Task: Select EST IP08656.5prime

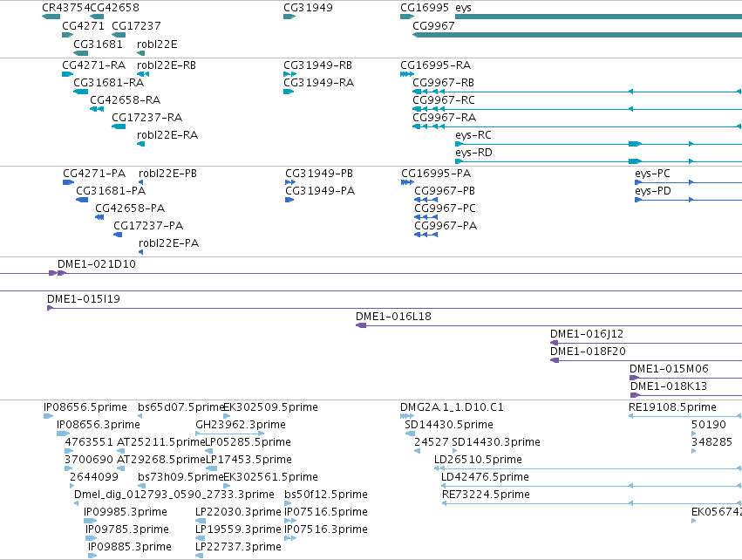Action: pos(85,407)
